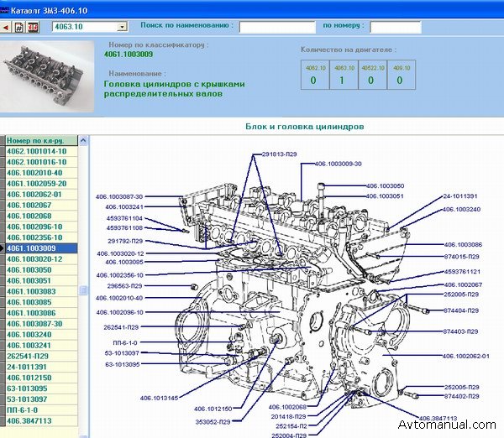Select list row 24-1011391
This screenshot has height=438, width=504.
coord(41,367)
